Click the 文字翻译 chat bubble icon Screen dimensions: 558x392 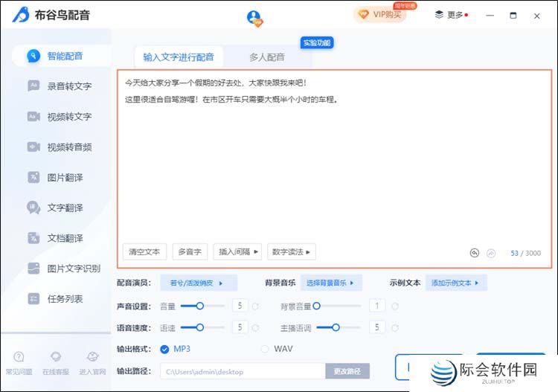click(x=33, y=208)
